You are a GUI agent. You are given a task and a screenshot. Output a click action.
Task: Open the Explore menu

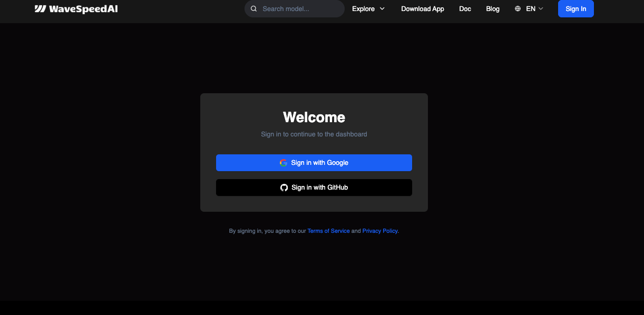click(364, 9)
